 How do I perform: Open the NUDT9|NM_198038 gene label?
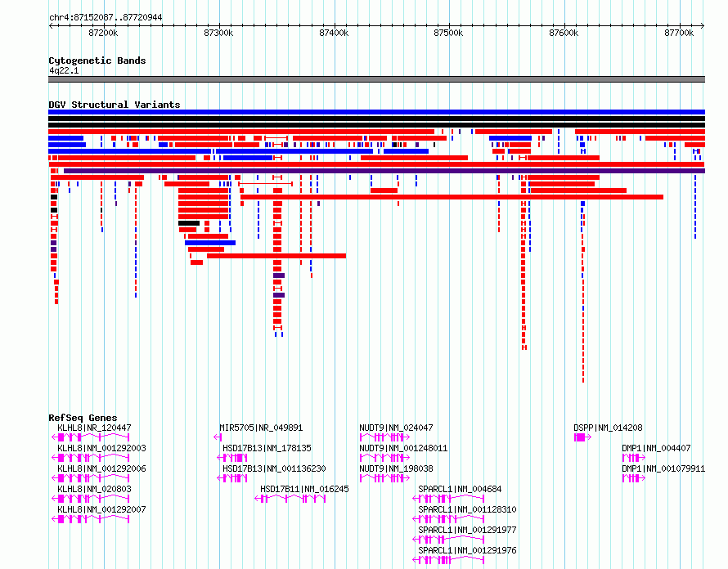[x=396, y=468]
